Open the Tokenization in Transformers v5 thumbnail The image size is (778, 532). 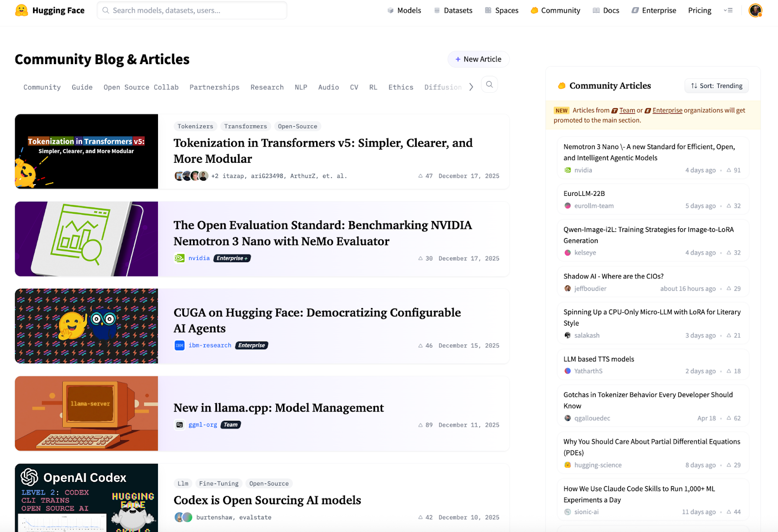(x=87, y=152)
